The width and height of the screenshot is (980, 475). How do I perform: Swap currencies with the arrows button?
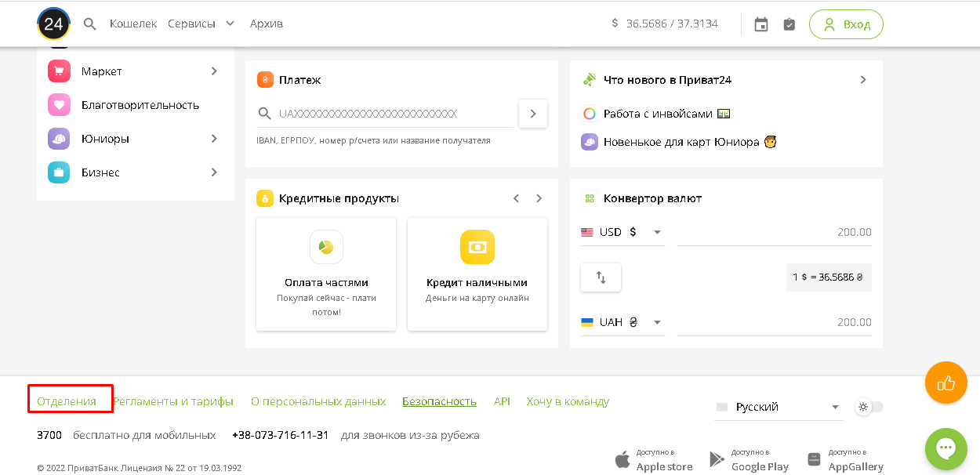coord(601,277)
